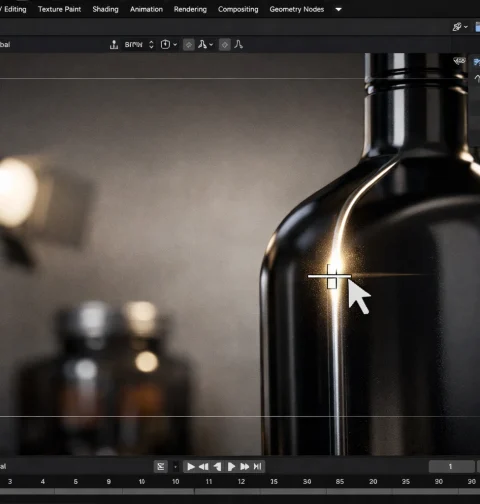Open the Compositing workspace tab
Viewport: 480px width, 504px height.
pyautogui.click(x=238, y=9)
